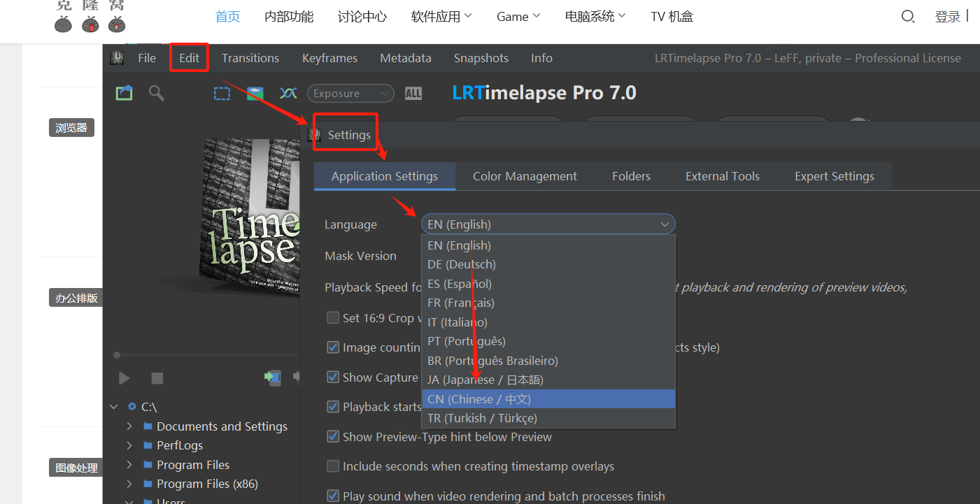Screen dimensions: 980x504
Task: Open the Keyframes menu
Action: [x=329, y=58]
